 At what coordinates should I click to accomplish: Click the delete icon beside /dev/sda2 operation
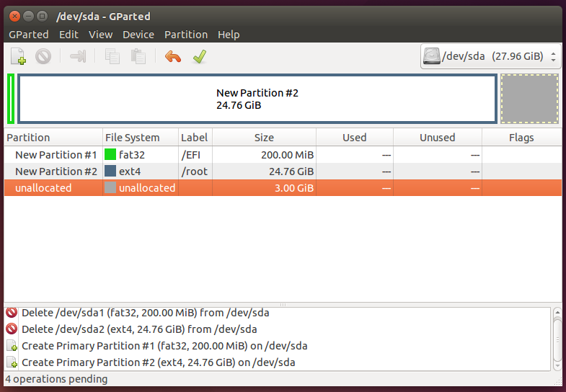(12, 329)
